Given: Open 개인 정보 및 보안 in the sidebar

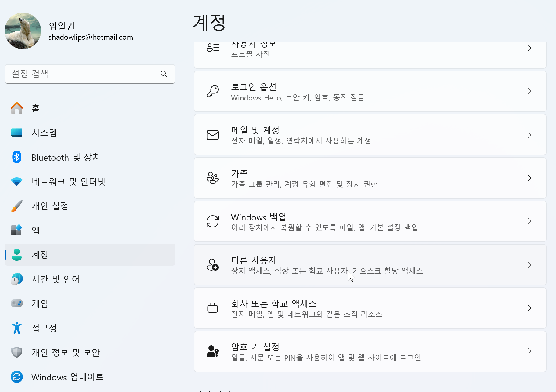Looking at the screenshot, I should pos(90,352).
